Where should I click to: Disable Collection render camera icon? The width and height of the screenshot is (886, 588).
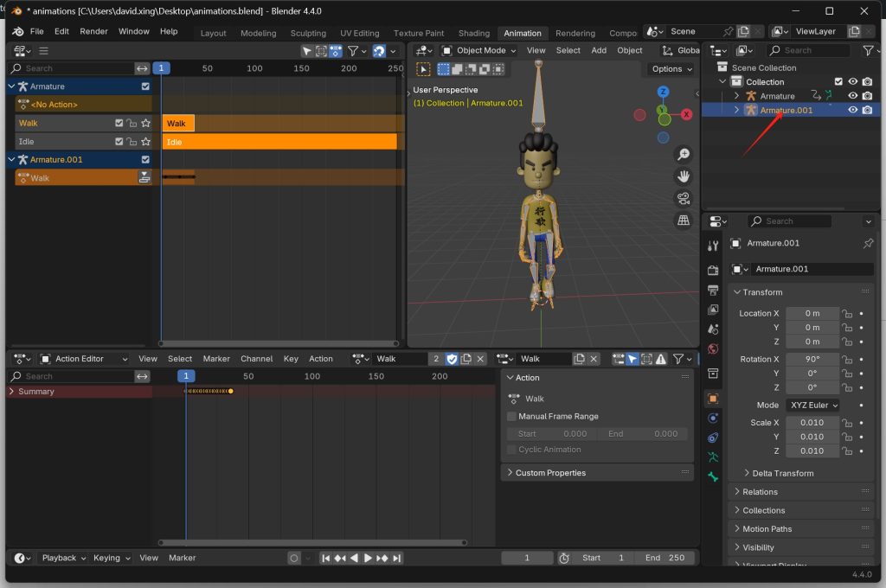pyautogui.click(x=867, y=82)
